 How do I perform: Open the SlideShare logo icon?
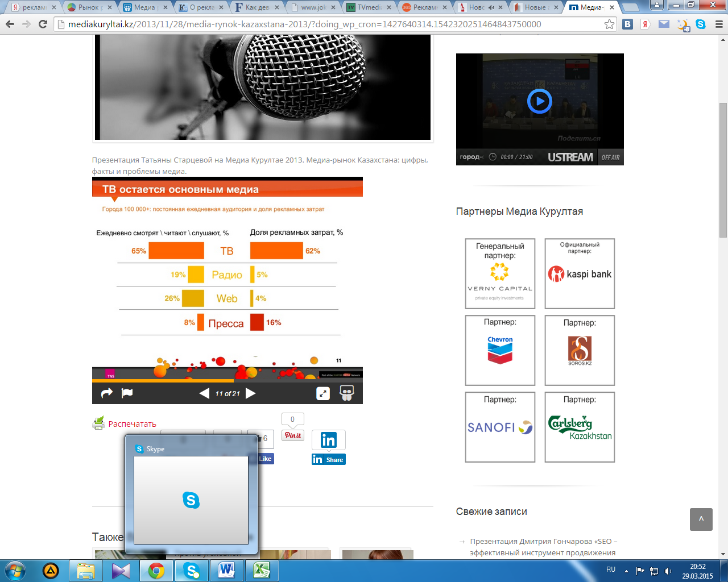tap(347, 393)
